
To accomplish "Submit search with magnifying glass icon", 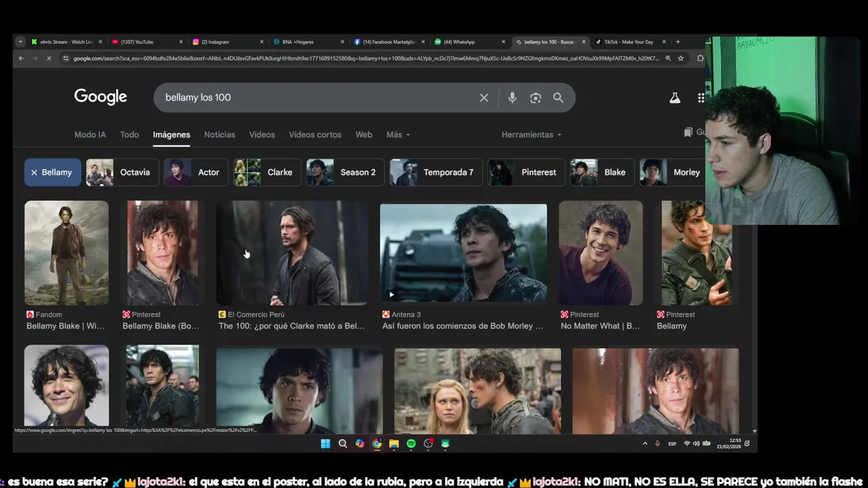I will pyautogui.click(x=558, y=98).
